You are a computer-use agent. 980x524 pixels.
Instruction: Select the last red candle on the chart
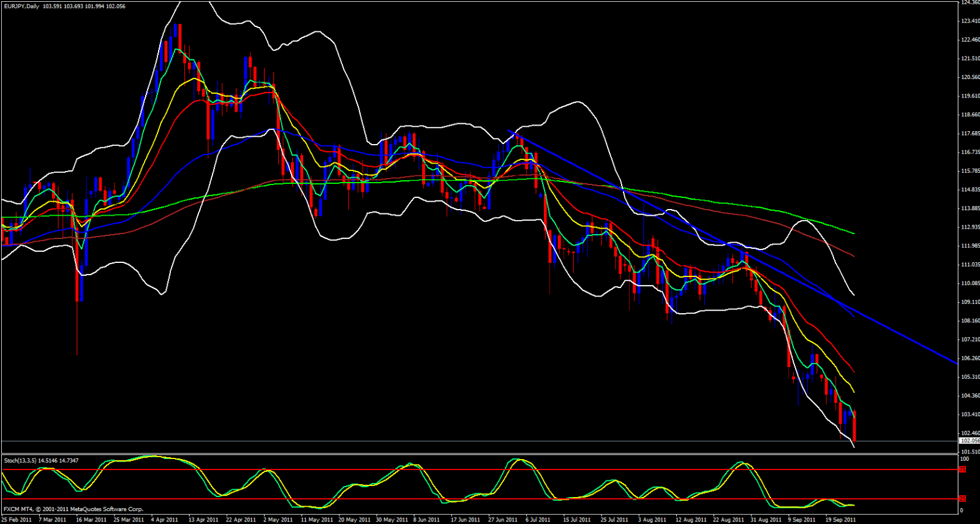click(854, 426)
